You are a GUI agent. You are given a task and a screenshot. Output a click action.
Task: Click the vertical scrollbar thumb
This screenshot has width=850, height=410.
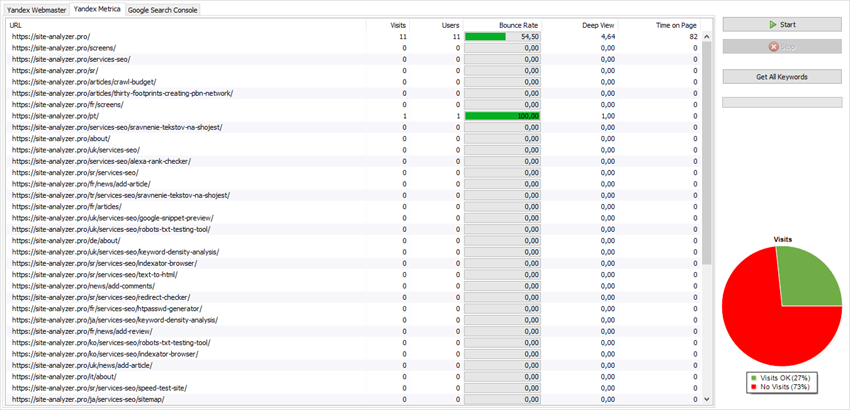706,153
